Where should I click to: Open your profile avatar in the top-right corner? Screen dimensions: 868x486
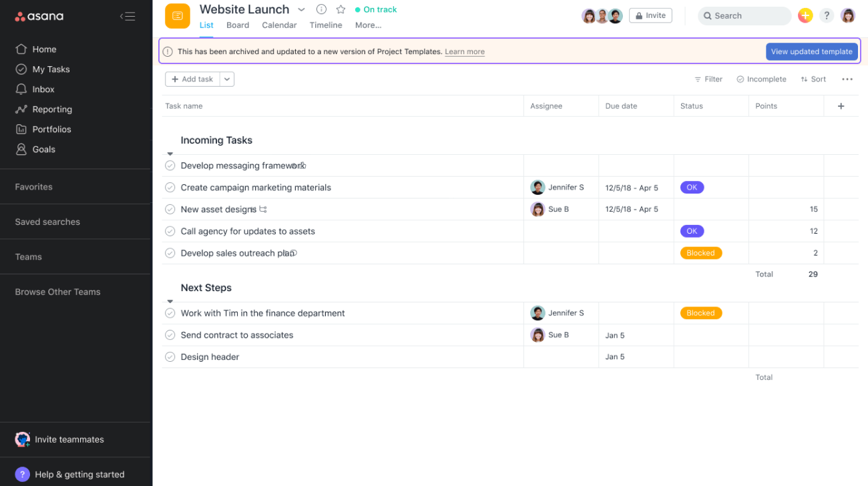pos(848,15)
